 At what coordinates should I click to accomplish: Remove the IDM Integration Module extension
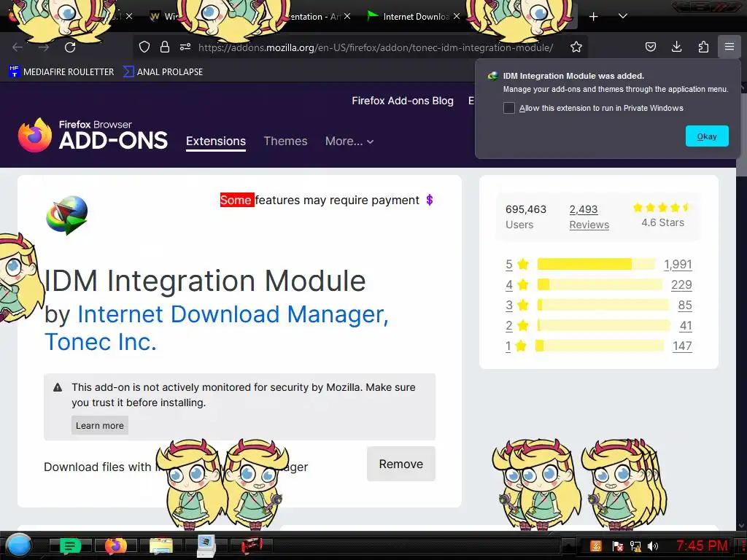(401, 464)
